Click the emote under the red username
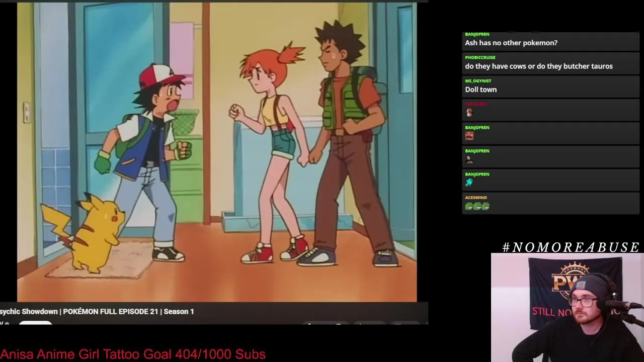The height and width of the screenshot is (362, 644). tap(469, 113)
